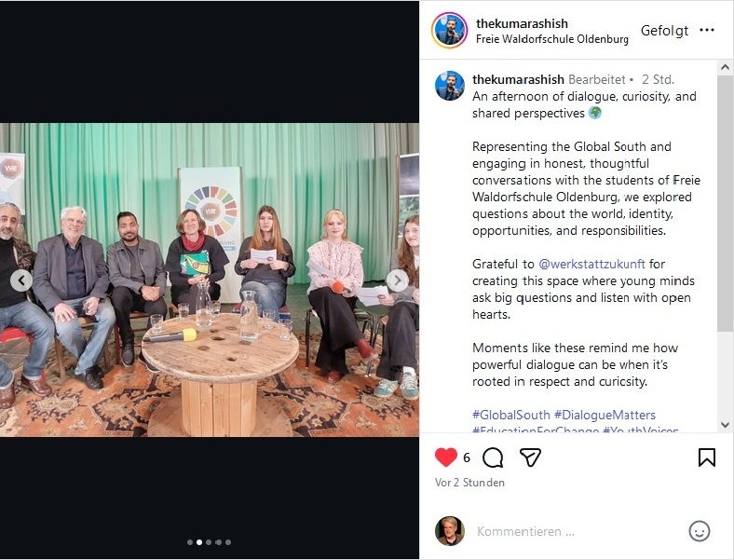Go to previous photo with left arrow
Screen dimensions: 734x560
click(x=21, y=280)
